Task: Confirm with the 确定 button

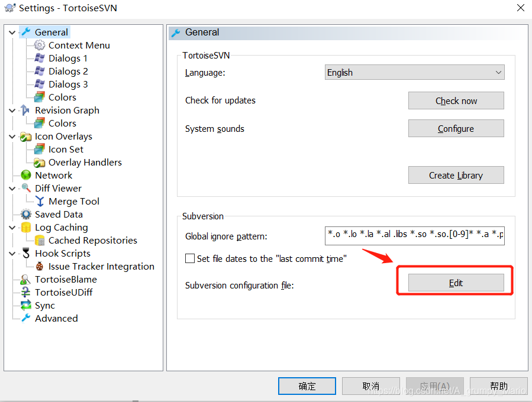Action: (307, 386)
